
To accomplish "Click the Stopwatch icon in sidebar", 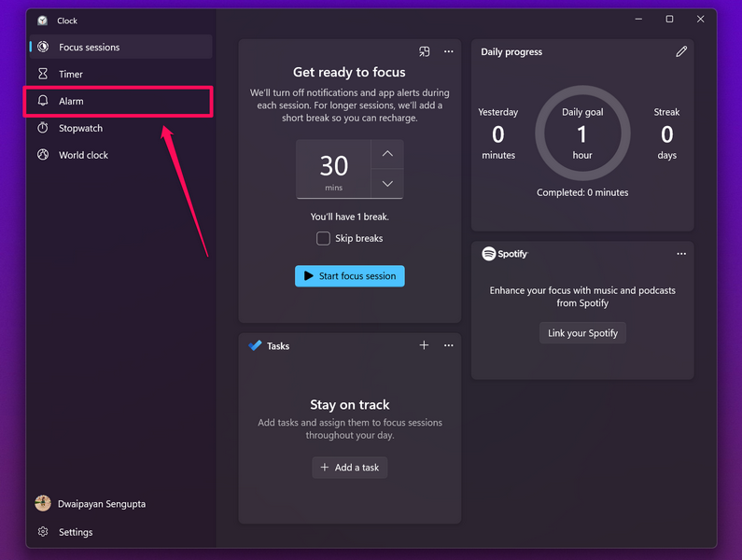I will pyautogui.click(x=43, y=128).
